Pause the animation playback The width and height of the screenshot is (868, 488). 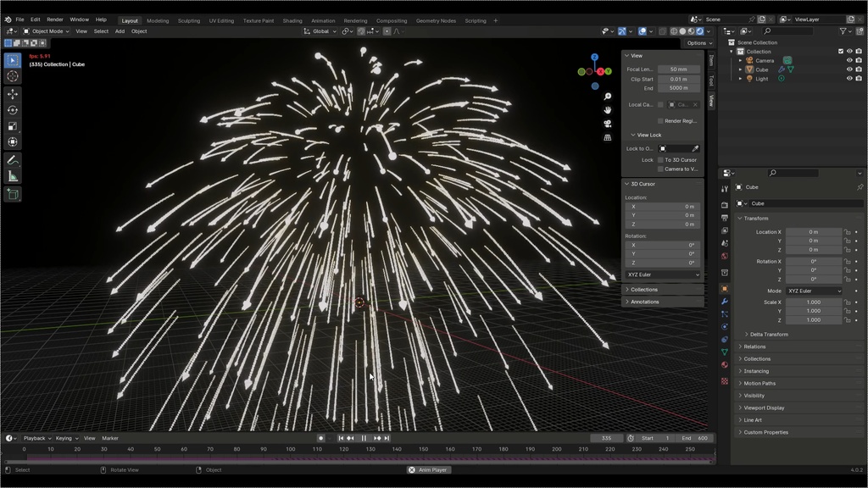364,438
